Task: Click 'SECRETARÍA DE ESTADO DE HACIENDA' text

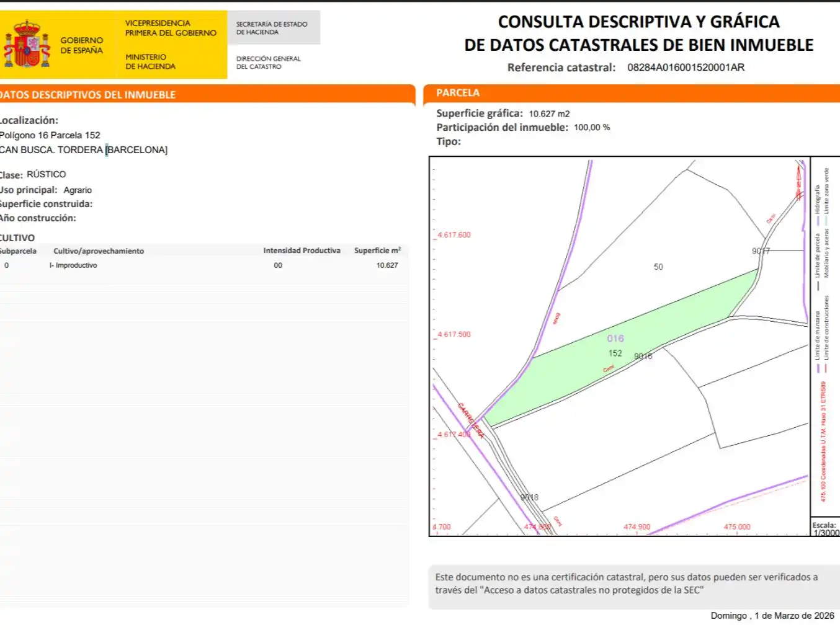Action: click(x=272, y=28)
